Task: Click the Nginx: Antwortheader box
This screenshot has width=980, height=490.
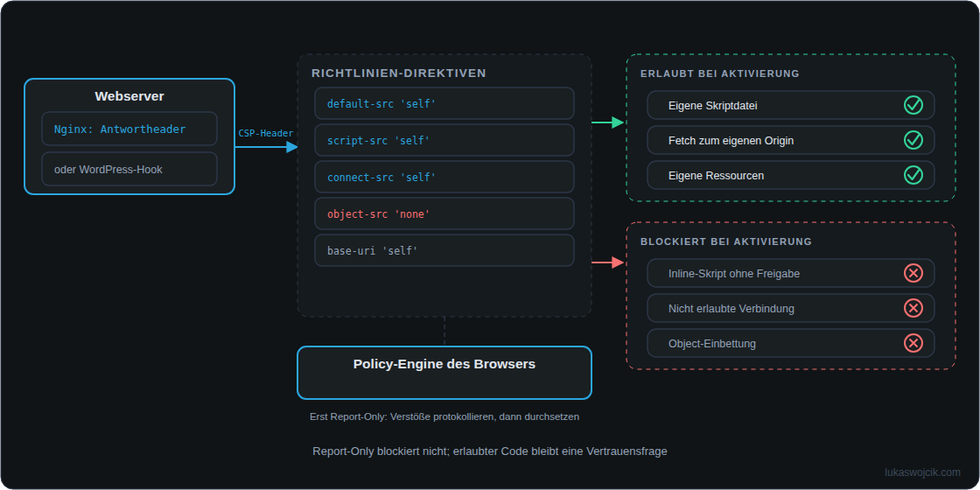Action: [129, 129]
